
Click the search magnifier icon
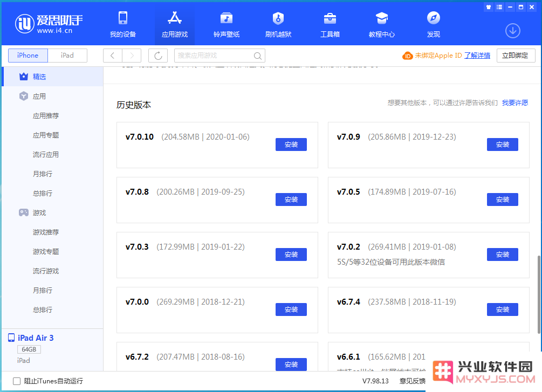[257, 56]
